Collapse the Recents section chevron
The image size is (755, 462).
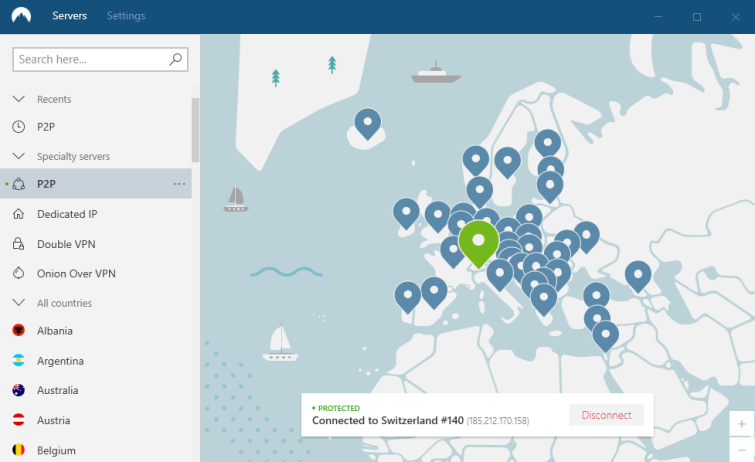[18, 99]
